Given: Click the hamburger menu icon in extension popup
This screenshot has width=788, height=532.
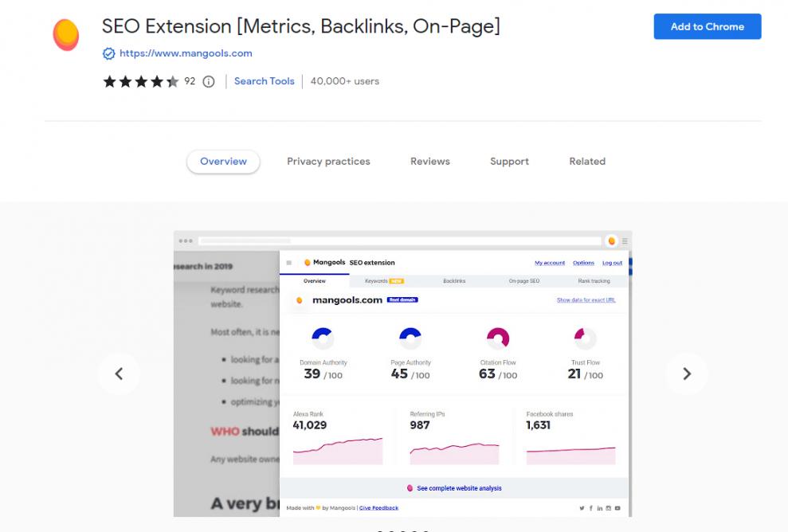Looking at the screenshot, I should (289, 263).
